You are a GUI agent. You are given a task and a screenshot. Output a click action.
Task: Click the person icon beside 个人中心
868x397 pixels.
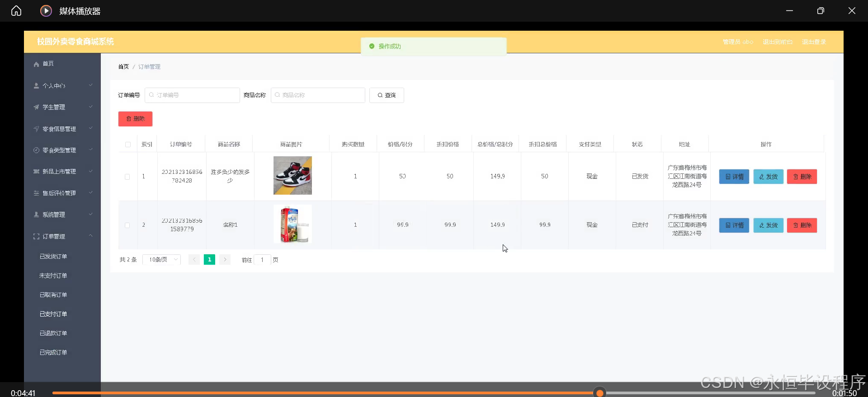pos(36,86)
